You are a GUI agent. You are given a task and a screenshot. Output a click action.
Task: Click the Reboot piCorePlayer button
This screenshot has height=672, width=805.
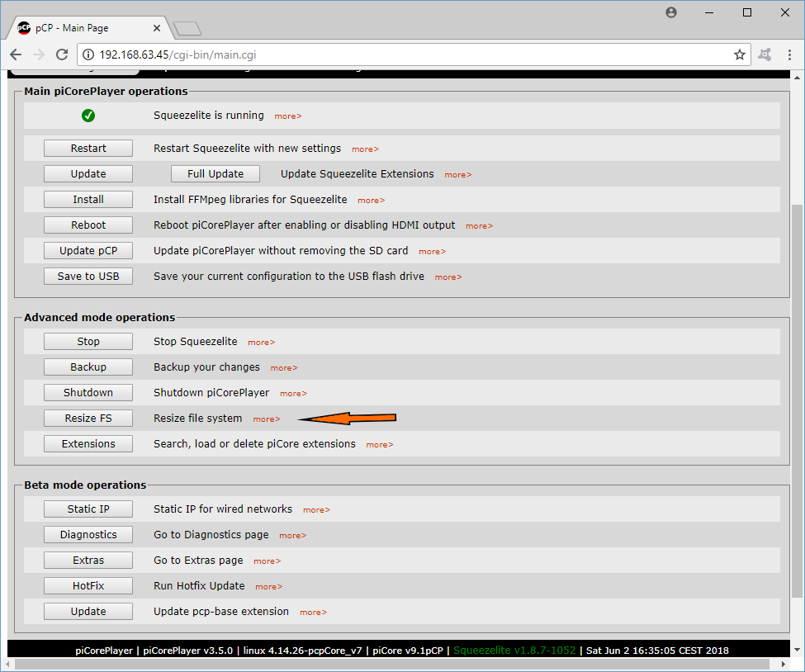coord(88,225)
